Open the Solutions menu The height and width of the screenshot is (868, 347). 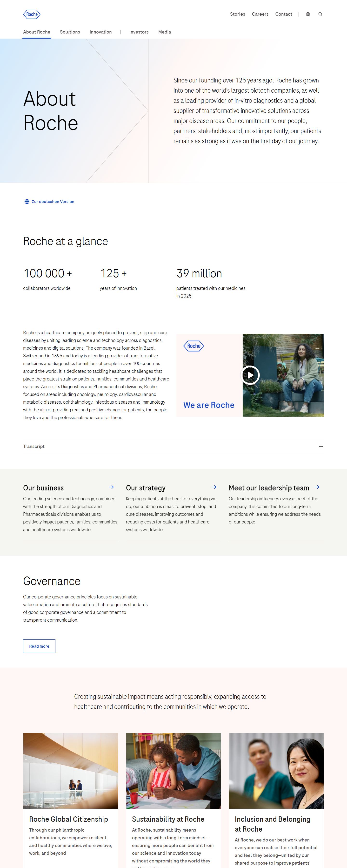[70, 32]
